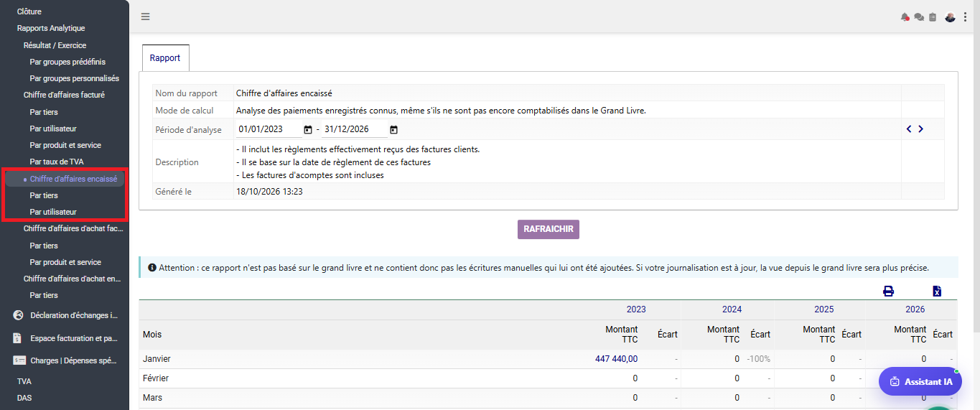Go to next analysis period arrow
Screen dimensions: 980x410
coord(920,129)
